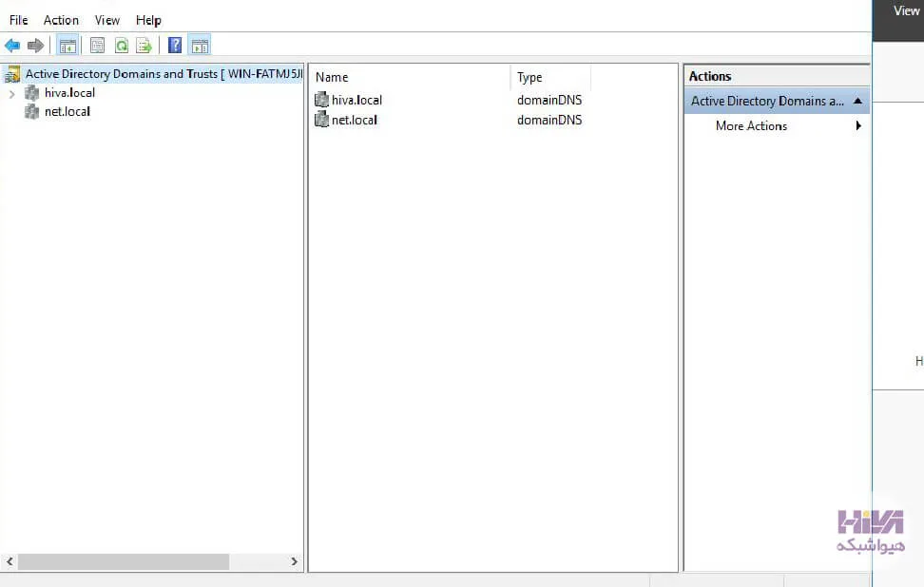924x587 pixels.
Task: Open the Help menu
Action: [x=148, y=20]
